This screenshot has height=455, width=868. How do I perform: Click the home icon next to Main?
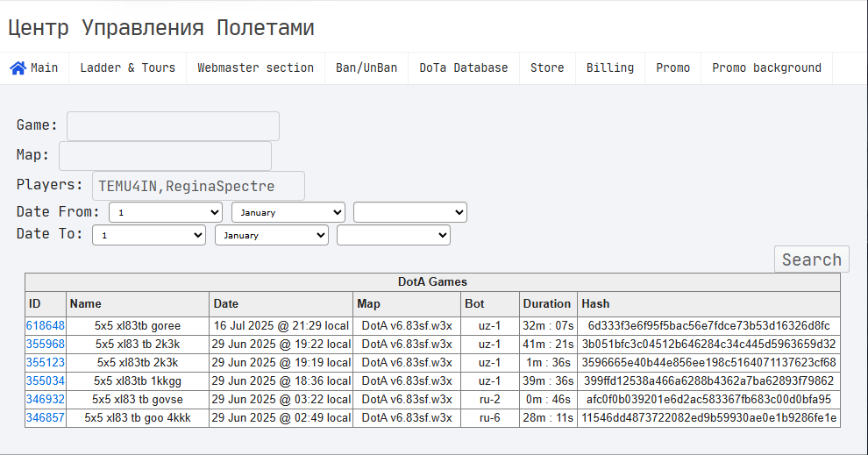[18, 68]
